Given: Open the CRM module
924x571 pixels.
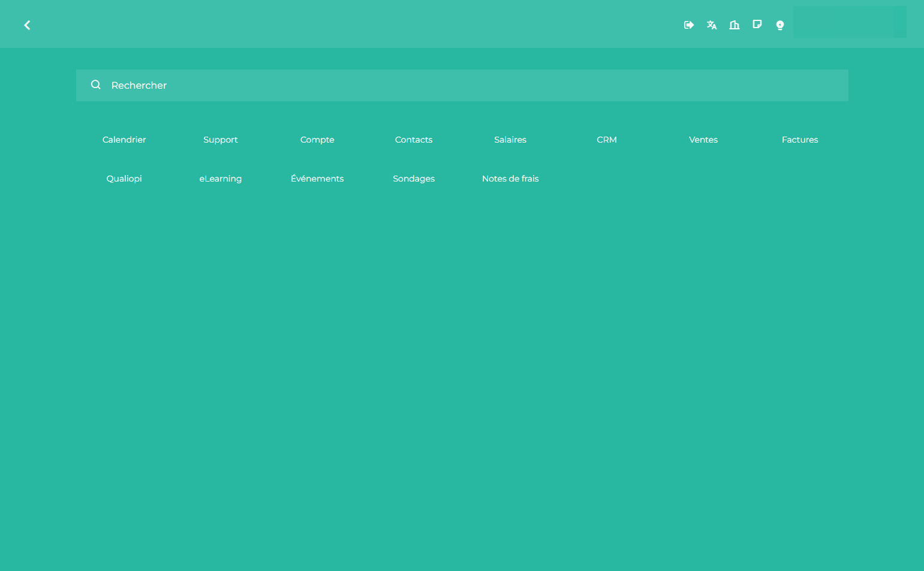Looking at the screenshot, I should (x=607, y=140).
